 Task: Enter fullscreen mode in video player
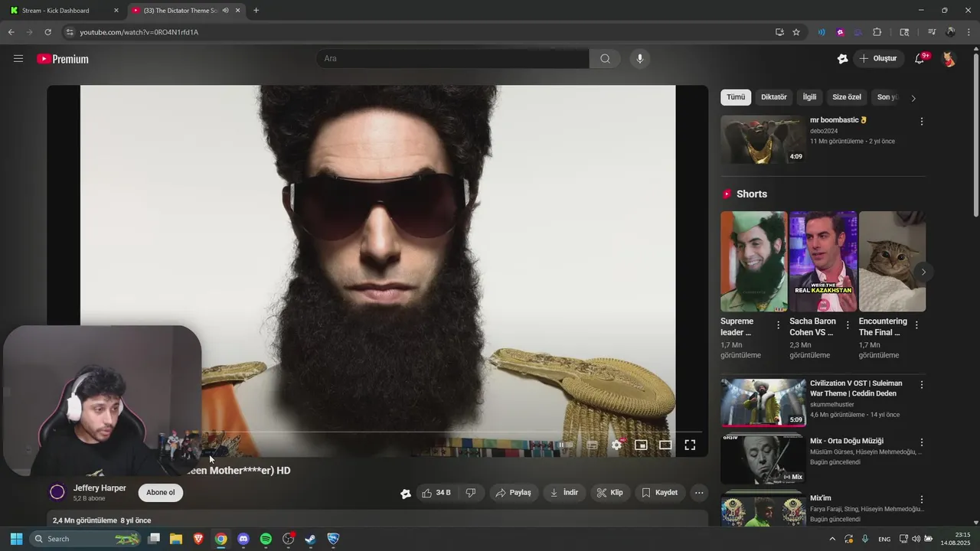point(690,445)
